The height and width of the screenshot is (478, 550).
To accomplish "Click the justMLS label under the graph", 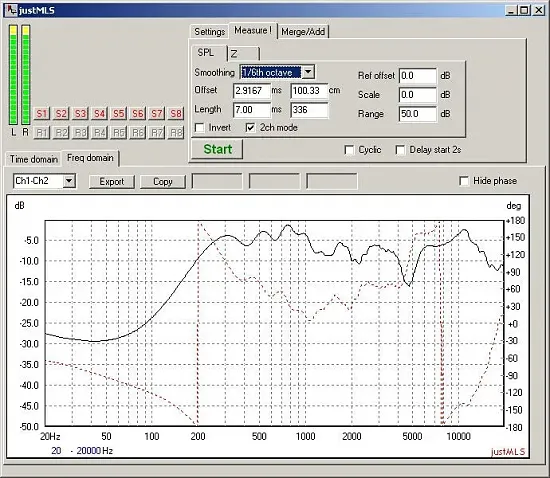I will tap(508, 451).
